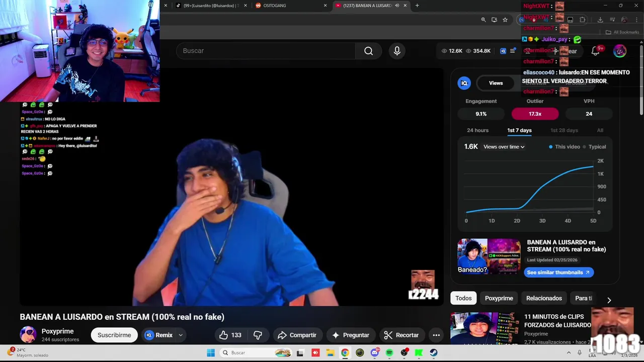Viewport: 644px width, 362px height.
Task: Open Chrome zoom magnifier in address bar
Action: (x=484, y=20)
